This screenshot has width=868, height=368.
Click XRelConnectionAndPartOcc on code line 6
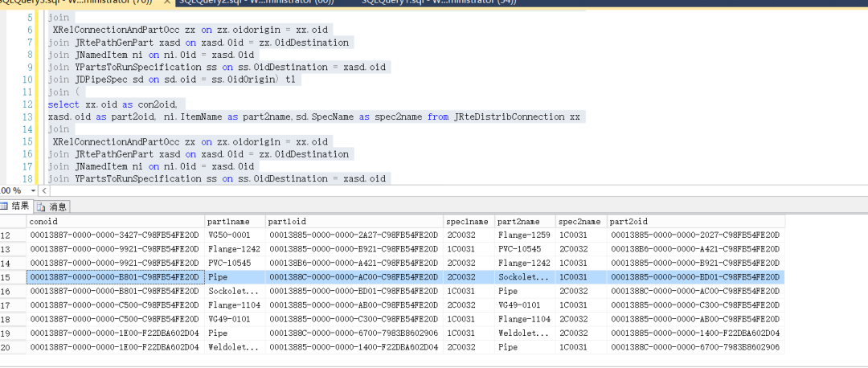(117, 30)
